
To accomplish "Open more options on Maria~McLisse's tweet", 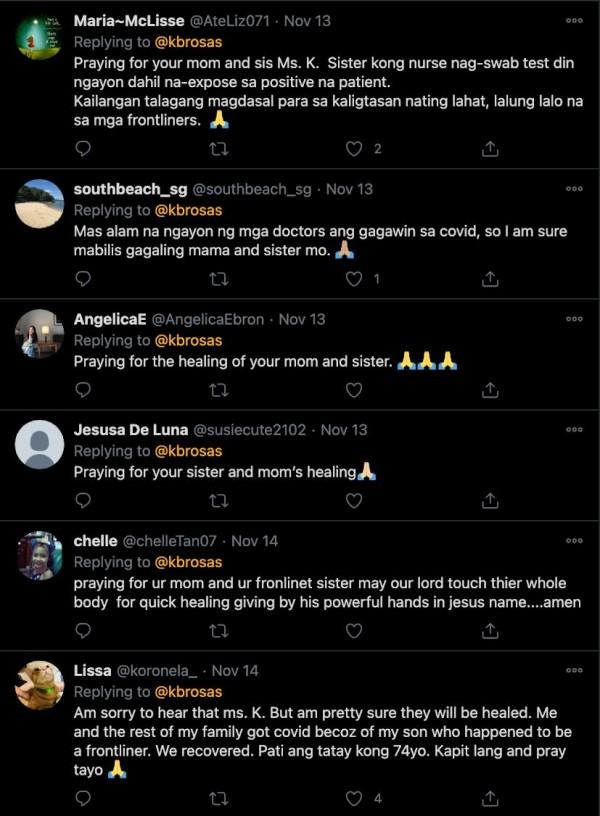I will click(x=574, y=21).
